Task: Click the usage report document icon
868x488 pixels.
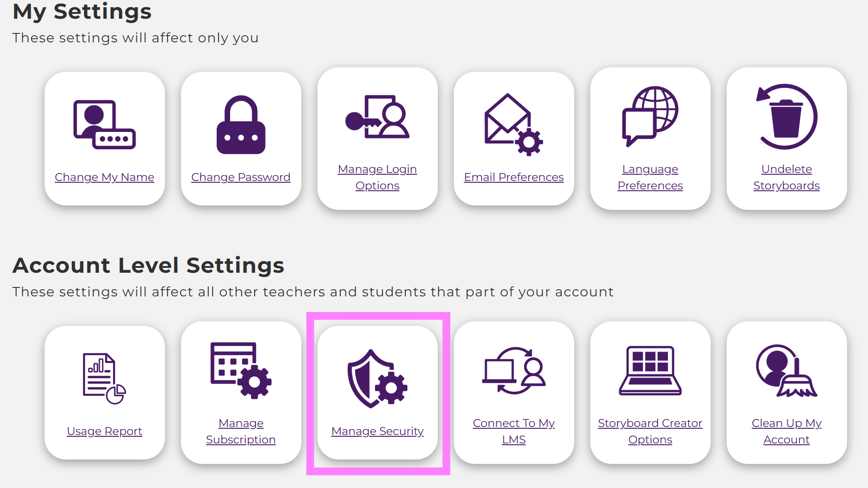Action: coord(104,378)
